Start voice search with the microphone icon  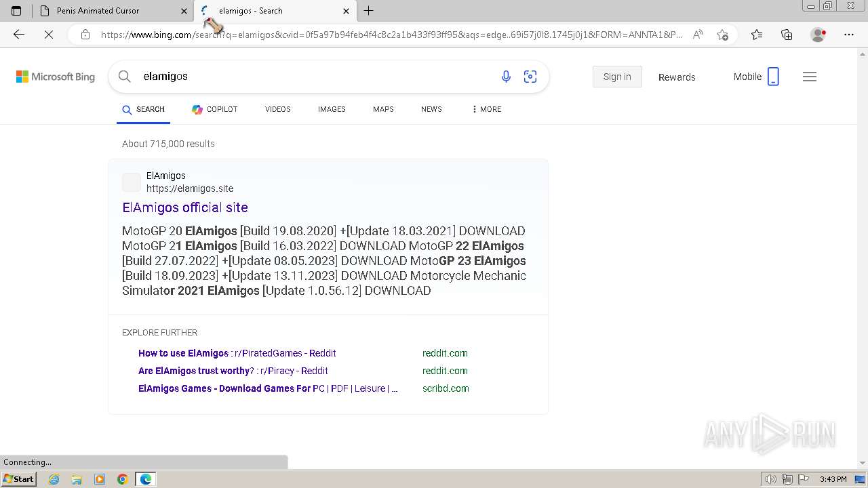tap(506, 77)
